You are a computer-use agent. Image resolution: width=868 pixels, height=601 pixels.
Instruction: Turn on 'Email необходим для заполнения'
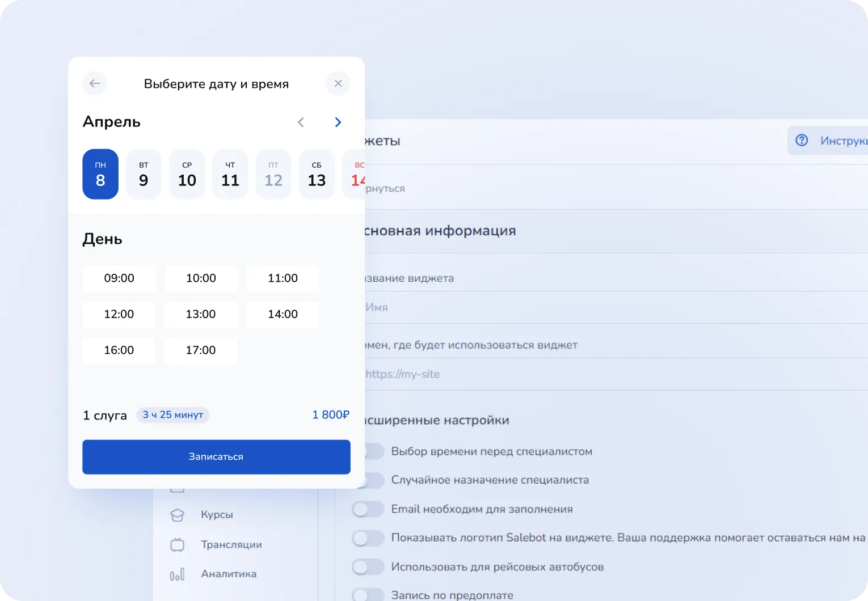(x=368, y=509)
